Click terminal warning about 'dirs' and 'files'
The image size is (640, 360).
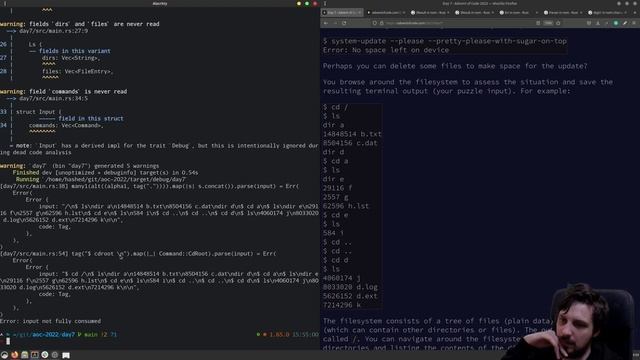(x=80, y=24)
